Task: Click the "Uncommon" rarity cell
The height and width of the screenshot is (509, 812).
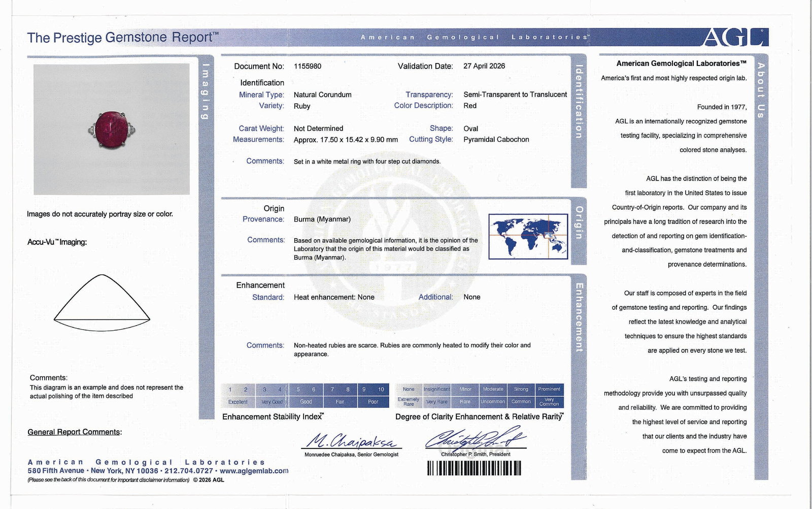Action: 493,402
